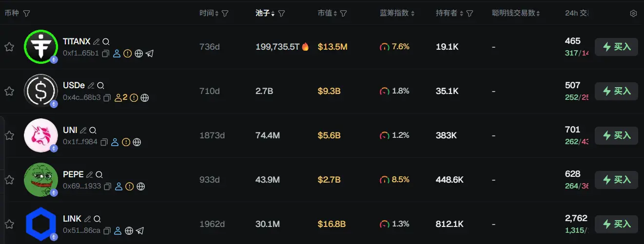Image resolution: width=644 pixels, height=244 pixels.
Task: Click the UNI warning alert icon
Action: point(126,142)
